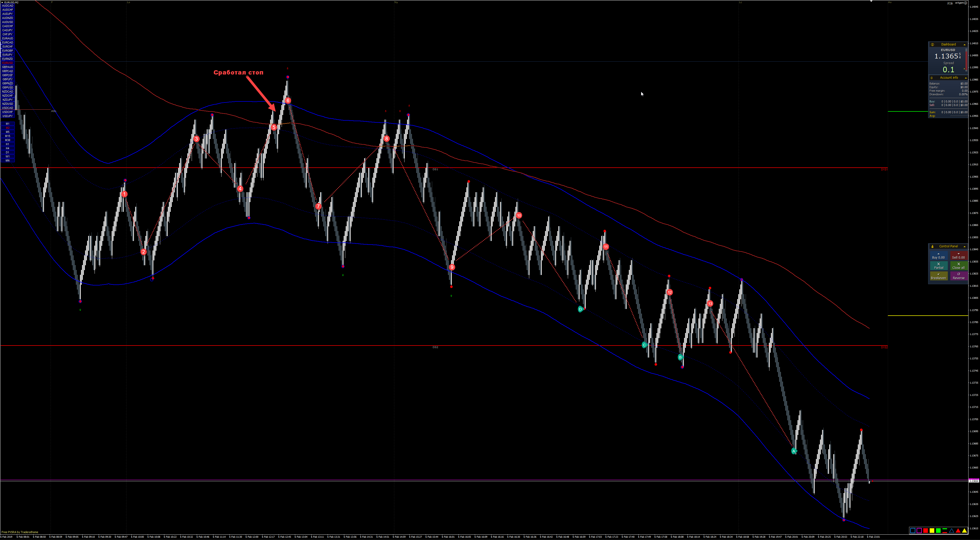Click the Partial close button
This screenshot has height=540, width=980.
point(939,266)
